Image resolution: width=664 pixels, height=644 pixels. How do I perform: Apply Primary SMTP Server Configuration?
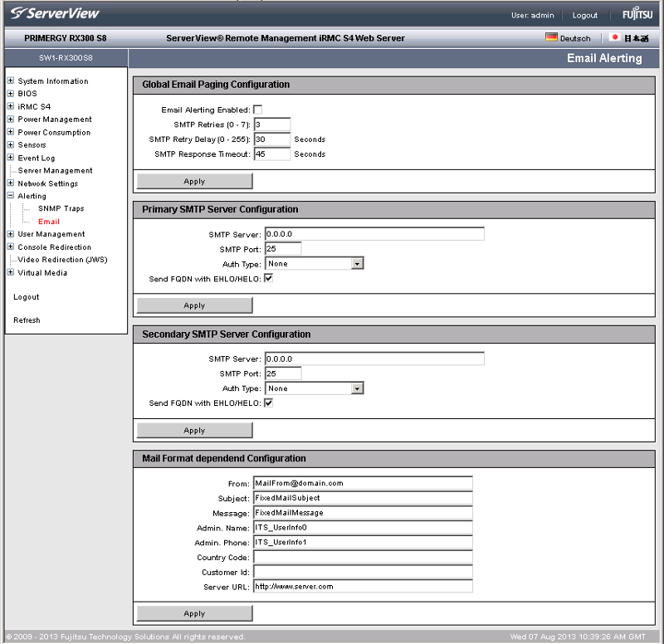195,305
